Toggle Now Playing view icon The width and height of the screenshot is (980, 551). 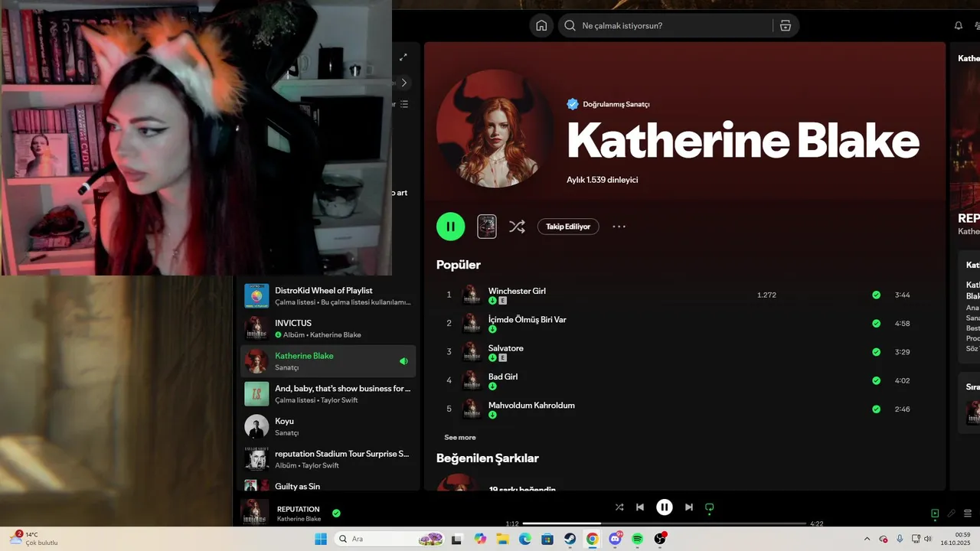935,514
